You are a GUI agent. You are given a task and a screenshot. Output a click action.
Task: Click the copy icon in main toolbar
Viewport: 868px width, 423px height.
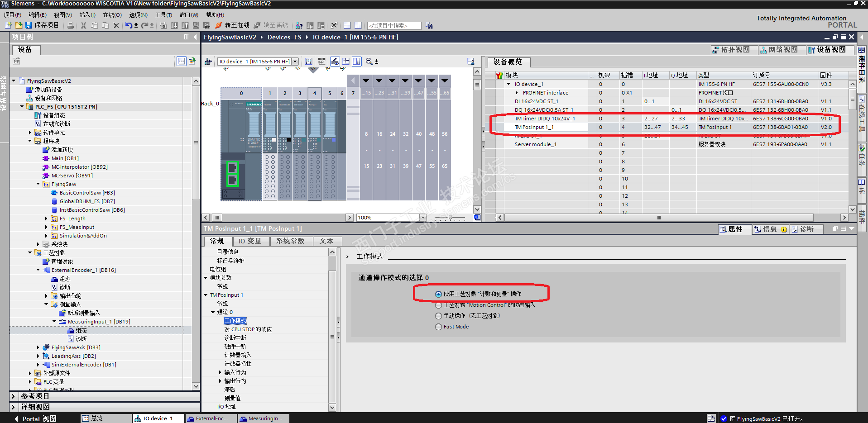tap(94, 25)
